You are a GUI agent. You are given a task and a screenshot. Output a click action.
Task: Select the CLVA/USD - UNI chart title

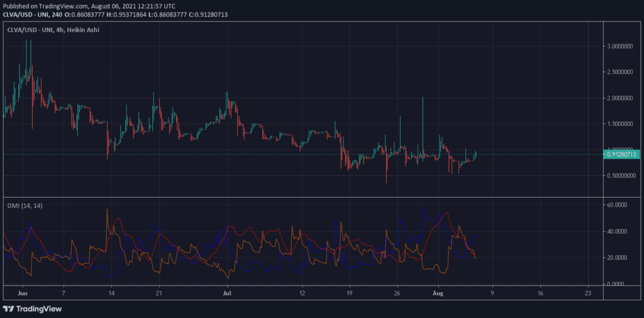[x=52, y=30]
